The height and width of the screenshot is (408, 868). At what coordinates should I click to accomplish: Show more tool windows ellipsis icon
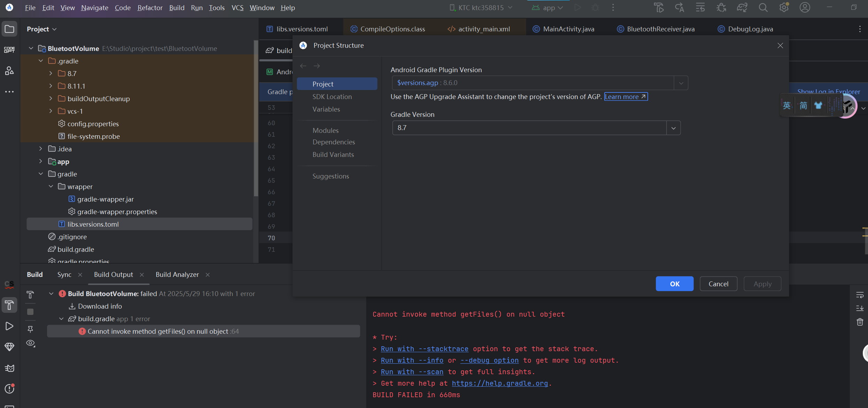click(9, 92)
